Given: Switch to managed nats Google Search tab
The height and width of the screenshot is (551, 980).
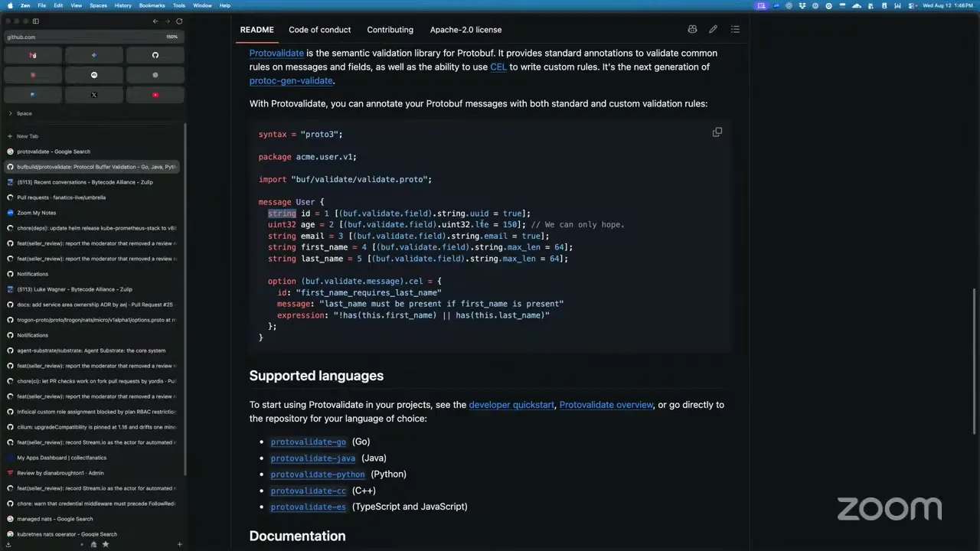Looking at the screenshot, I should [x=92, y=519].
